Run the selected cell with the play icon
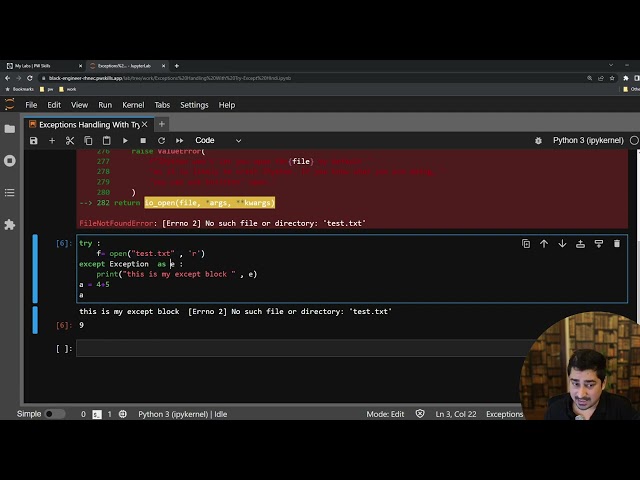This screenshot has height=480, width=640. click(125, 141)
